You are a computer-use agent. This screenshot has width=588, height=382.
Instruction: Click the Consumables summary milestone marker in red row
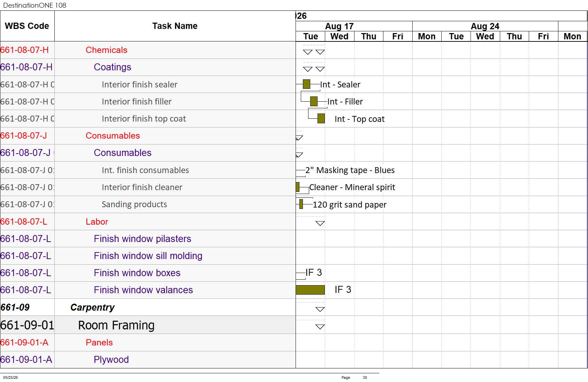pyautogui.click(x=299, y=138)
